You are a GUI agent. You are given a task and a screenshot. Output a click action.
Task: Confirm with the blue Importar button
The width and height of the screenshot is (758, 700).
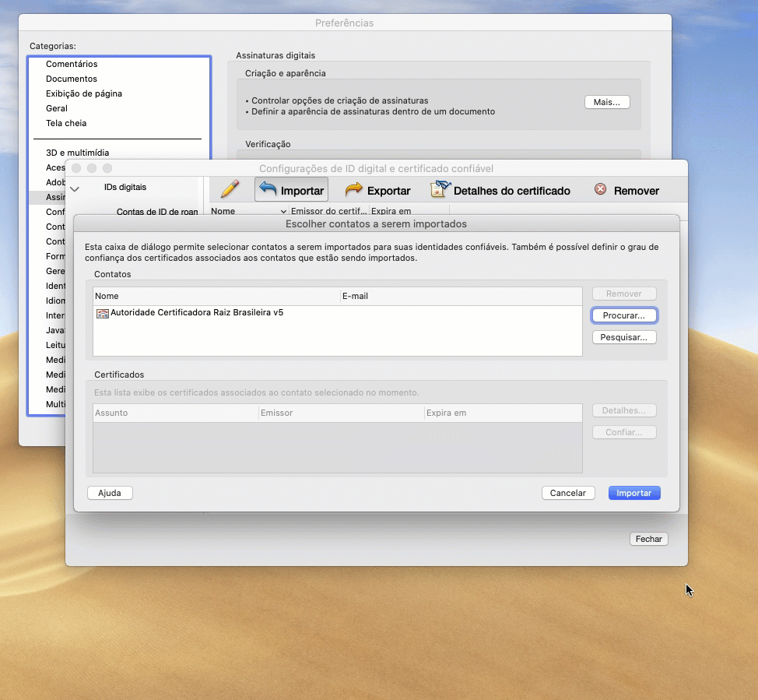(634, 493)
